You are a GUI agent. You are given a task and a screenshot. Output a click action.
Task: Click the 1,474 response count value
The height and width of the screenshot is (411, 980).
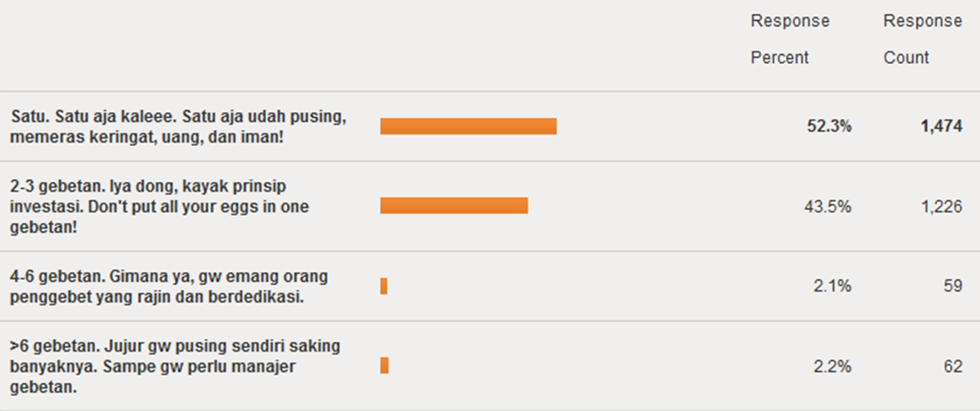941,127
